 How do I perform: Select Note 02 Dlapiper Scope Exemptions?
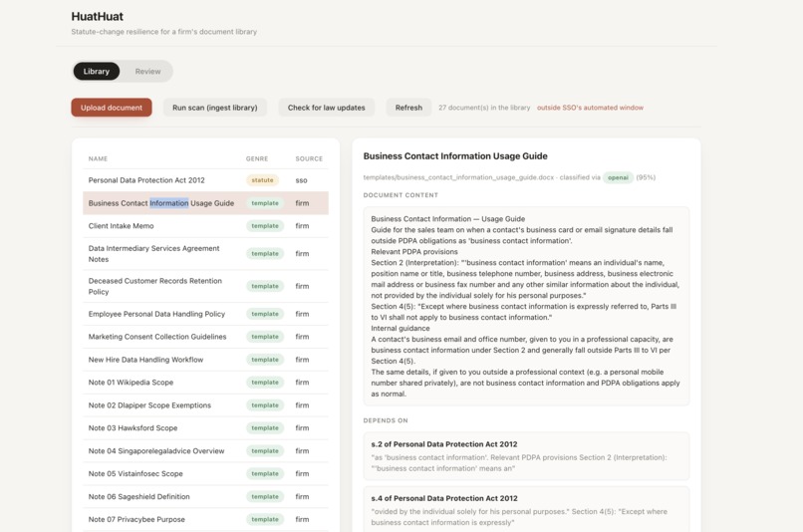tap(205, 405)
